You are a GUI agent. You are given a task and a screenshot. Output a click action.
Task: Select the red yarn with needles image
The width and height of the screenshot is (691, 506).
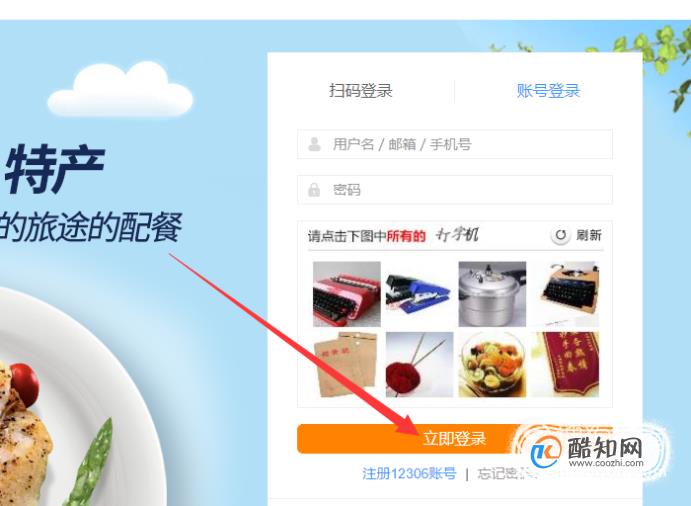point(419,365)
